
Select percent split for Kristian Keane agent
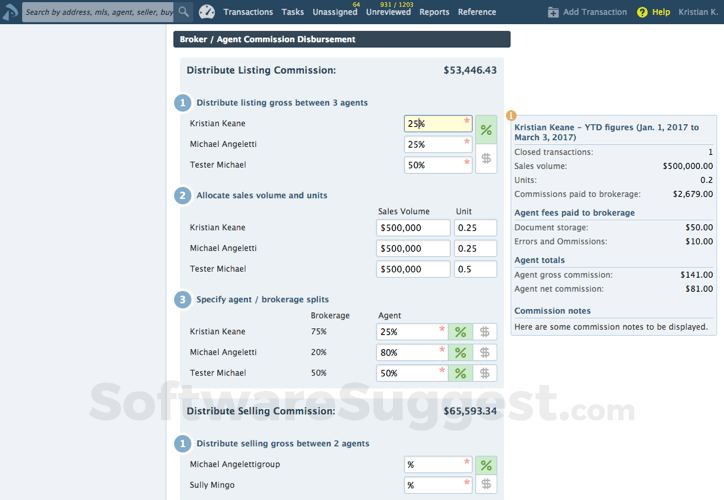point(460,331)
